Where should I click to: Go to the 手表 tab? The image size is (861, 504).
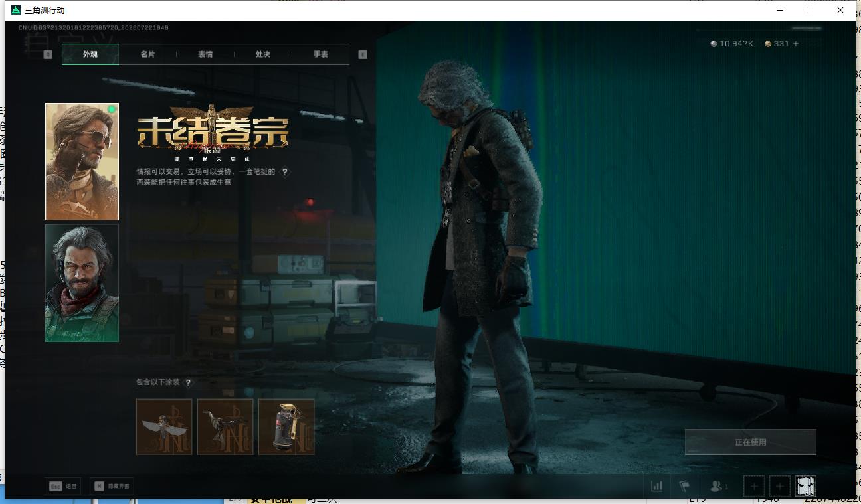pyautogui.click(x=321, y=54)
